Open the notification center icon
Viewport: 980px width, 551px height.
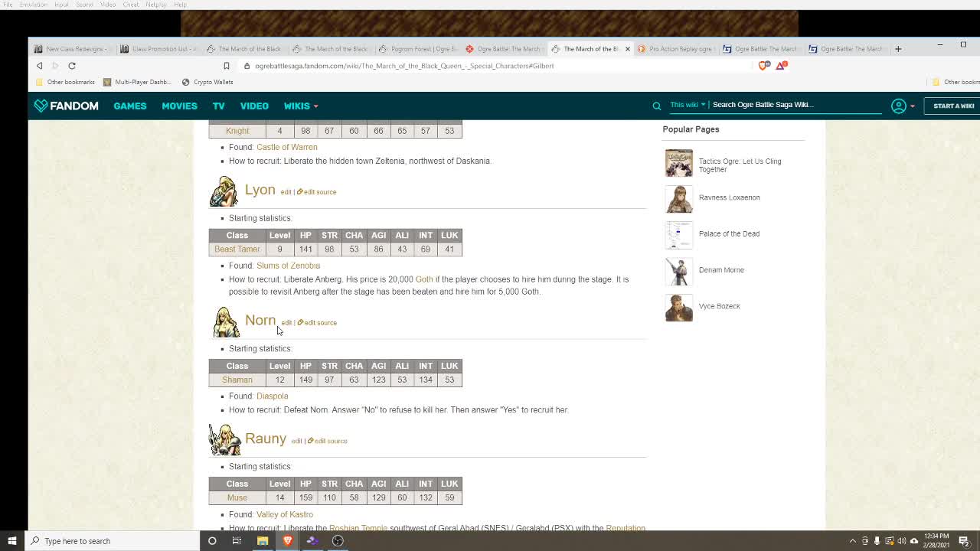point(964,541)
